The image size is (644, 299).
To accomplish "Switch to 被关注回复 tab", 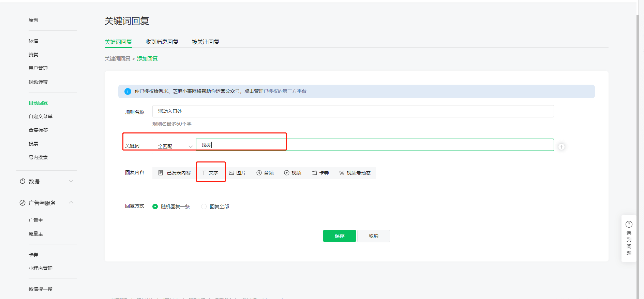I will pyautogui.click(x=206, y=42).
